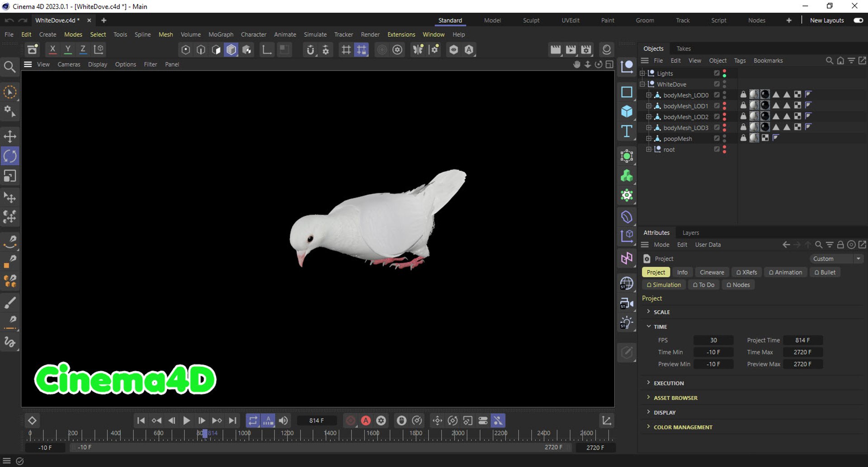The height and width of the screenshot is (467, 868).
Task: Expand the root object node
Action: (x=649, y=149)
